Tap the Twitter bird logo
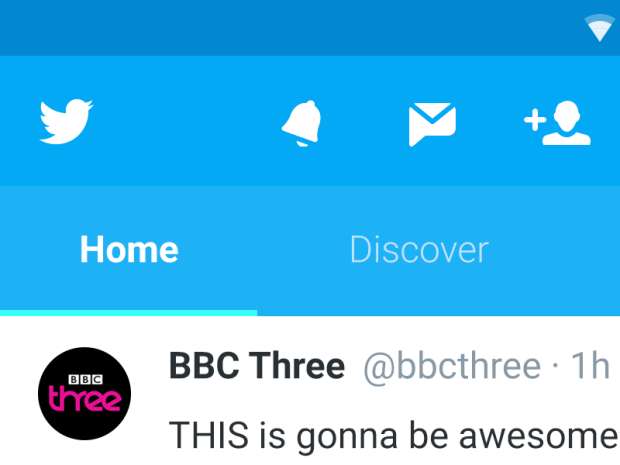The image size is (620, 465). point(66,121)
